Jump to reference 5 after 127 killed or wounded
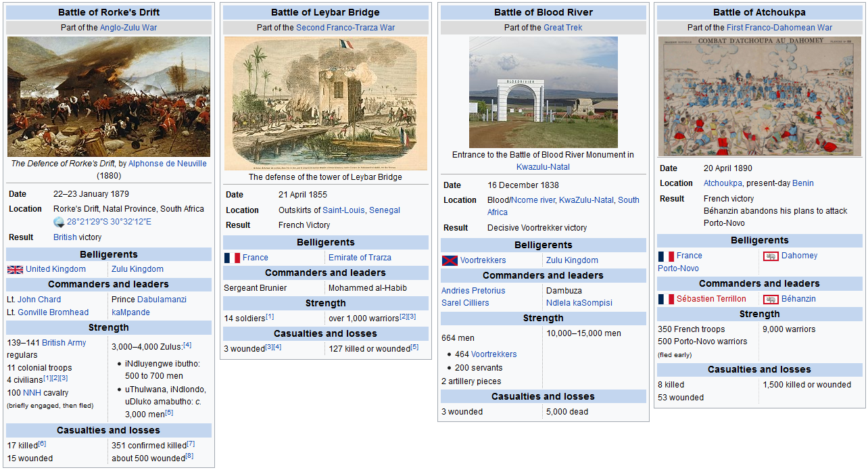 [x=415, y=347]
